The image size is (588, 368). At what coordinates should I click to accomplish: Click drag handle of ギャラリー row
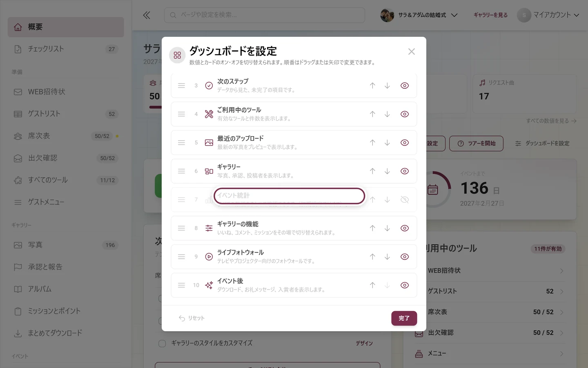[182, 171]
